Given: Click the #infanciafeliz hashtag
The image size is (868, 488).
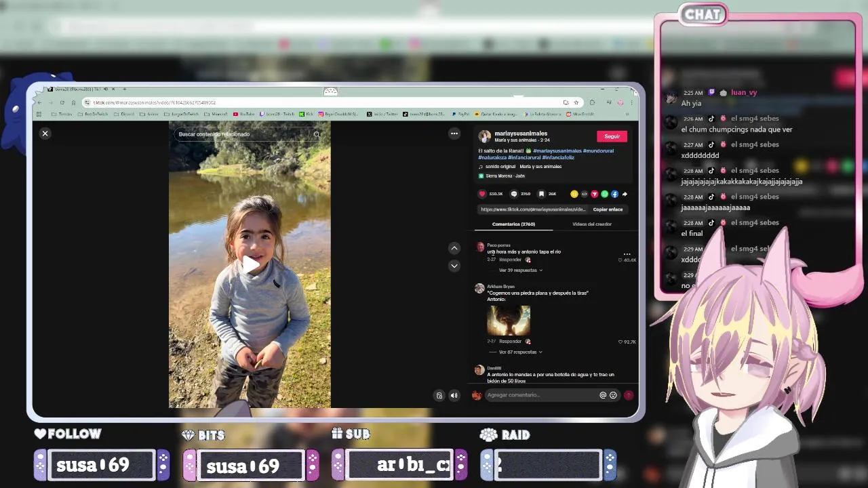Looking at the screenshot, I should (x=558, y=157).
